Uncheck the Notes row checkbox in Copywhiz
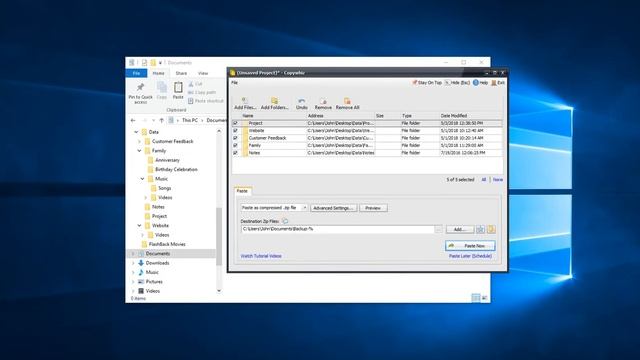 [235, 153]
